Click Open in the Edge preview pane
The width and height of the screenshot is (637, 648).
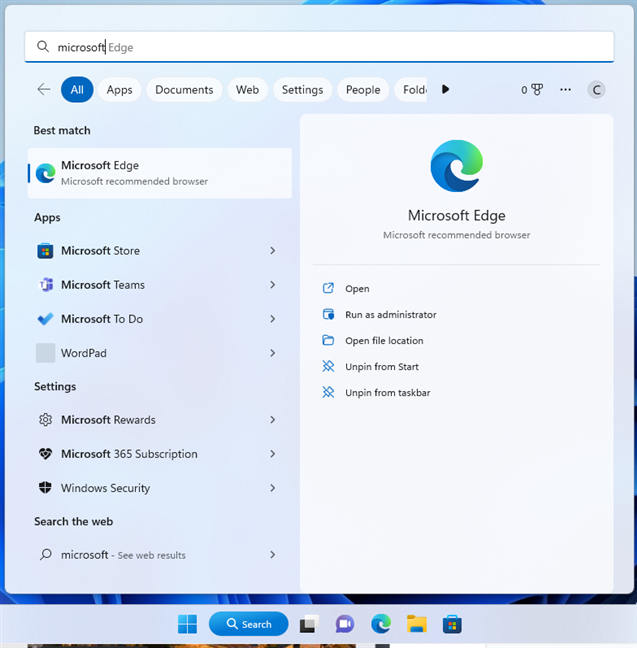357,289
